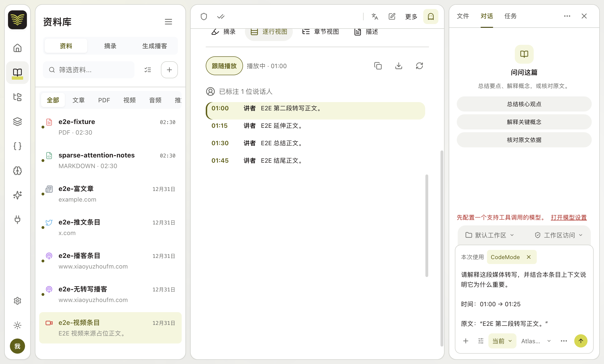Click the edit note pencil icon

392,17
